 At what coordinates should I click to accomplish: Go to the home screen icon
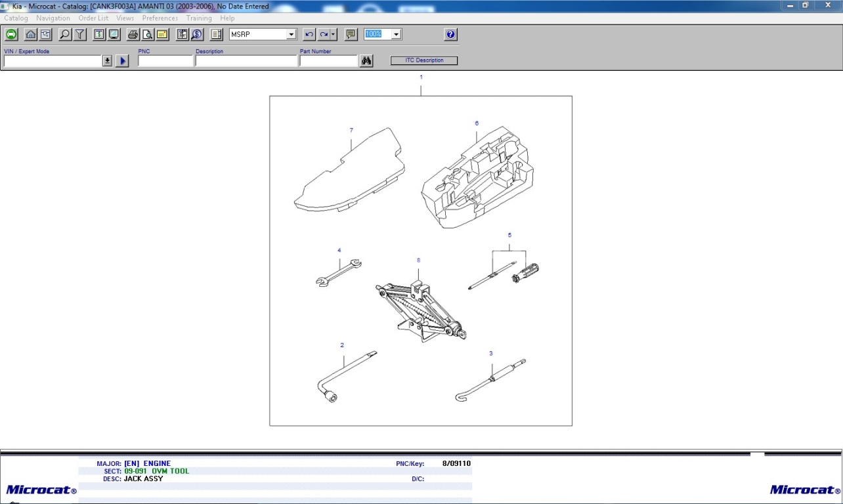[x=31, y=34]
